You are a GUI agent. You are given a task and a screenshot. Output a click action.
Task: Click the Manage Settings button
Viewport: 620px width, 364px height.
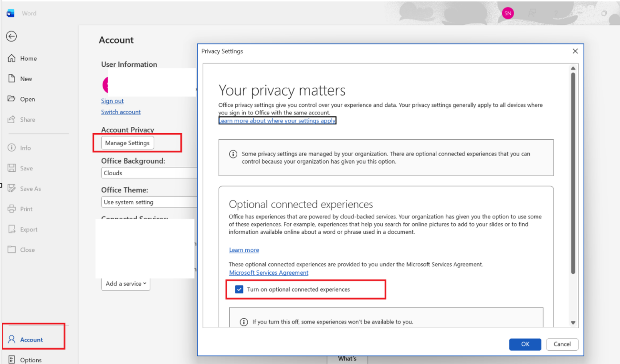tap(127, 143)
